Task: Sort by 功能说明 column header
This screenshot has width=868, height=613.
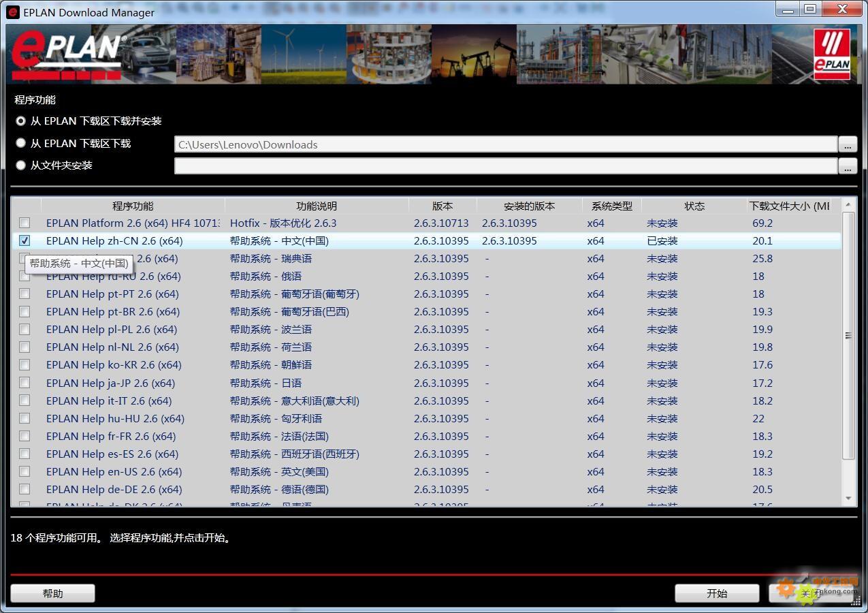Action: [317, 206]
